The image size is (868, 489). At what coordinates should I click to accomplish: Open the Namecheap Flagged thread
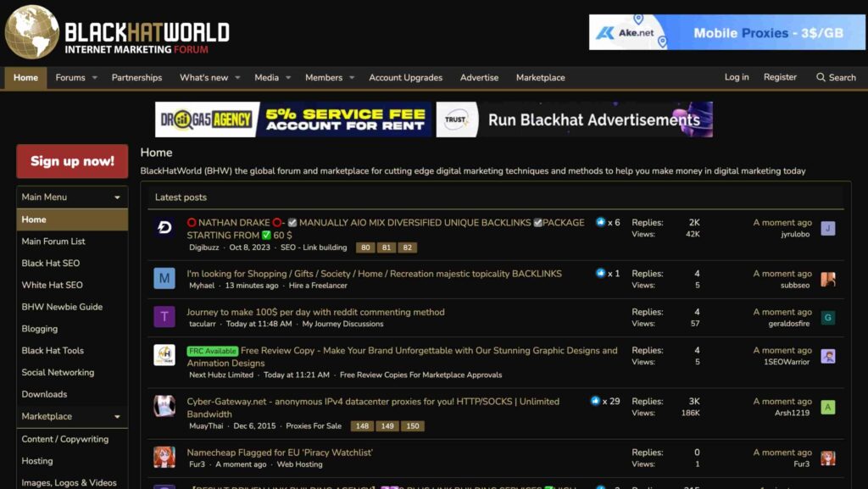[x=280, y=453]
